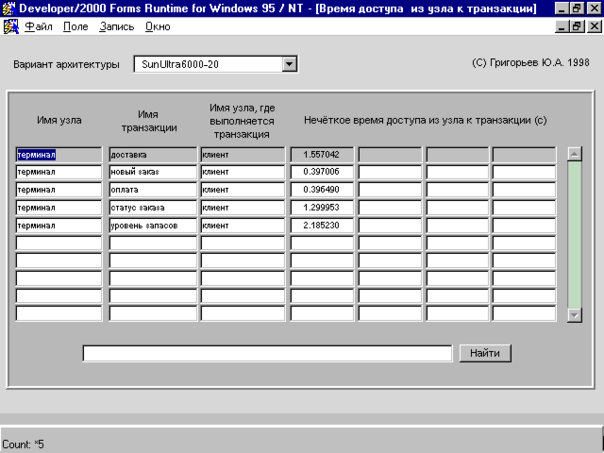Open the Поле menu
604x453 pixels.
point(76,27)
